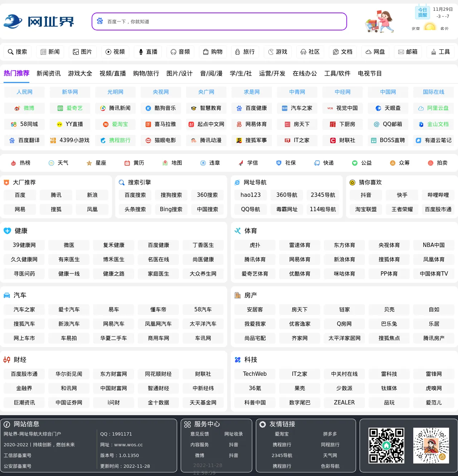
Task: Open BOSS直聘 shortcut
Action: point(388,140)
